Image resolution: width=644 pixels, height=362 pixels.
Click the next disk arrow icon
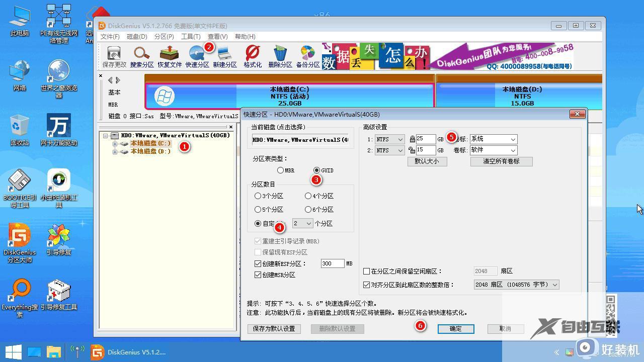[x=118, y=80]
